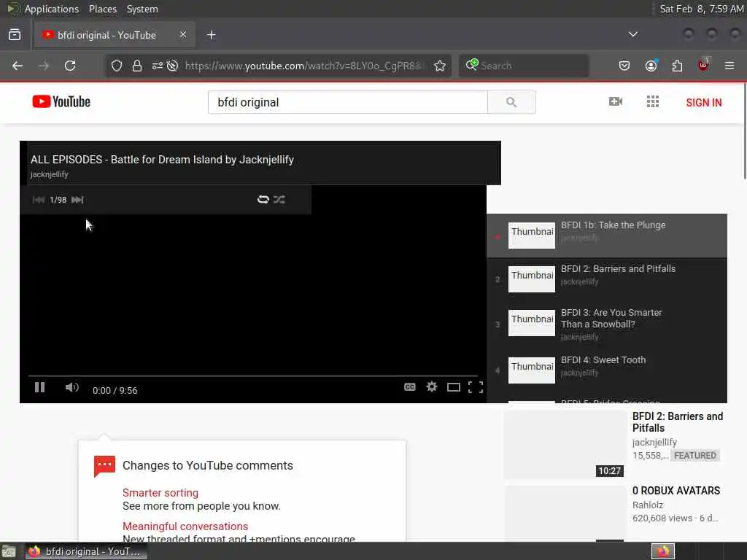Reload the page
Viewport: 747px width, 560px height.
point(70,66)
